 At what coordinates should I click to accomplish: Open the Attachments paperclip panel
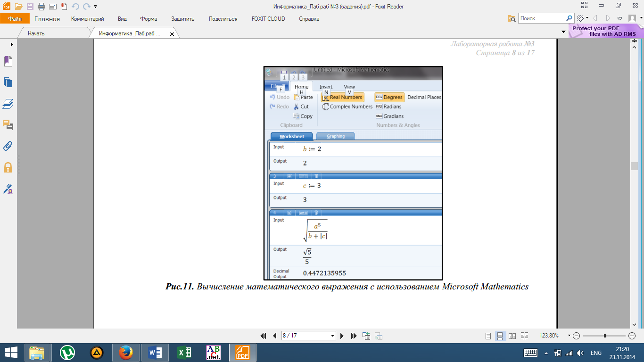coord(8,146)
